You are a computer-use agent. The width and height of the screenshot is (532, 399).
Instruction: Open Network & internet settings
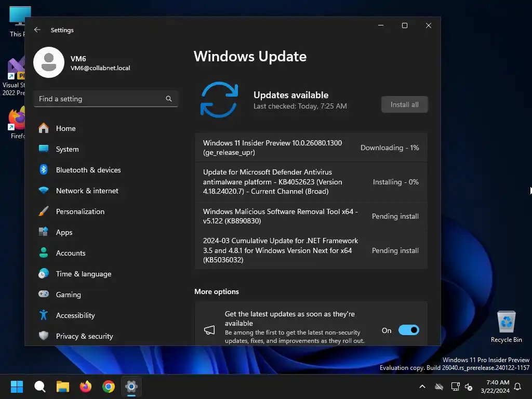pos(106,190)
